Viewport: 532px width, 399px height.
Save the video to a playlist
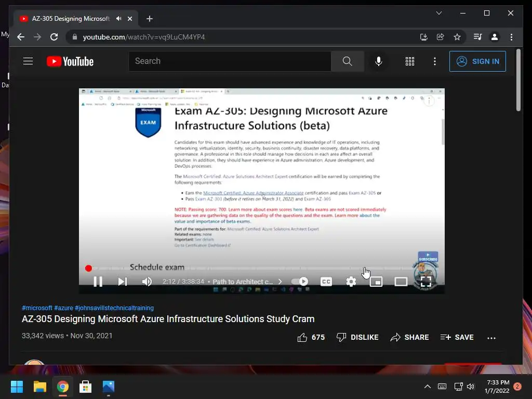pos(457,337)
